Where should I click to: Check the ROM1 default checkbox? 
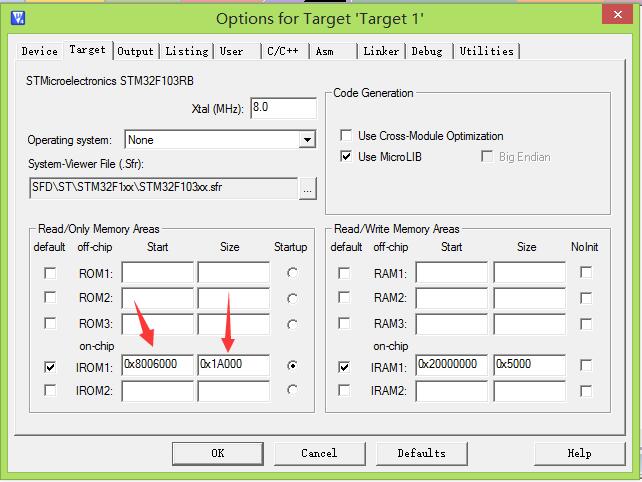(50, 273)
